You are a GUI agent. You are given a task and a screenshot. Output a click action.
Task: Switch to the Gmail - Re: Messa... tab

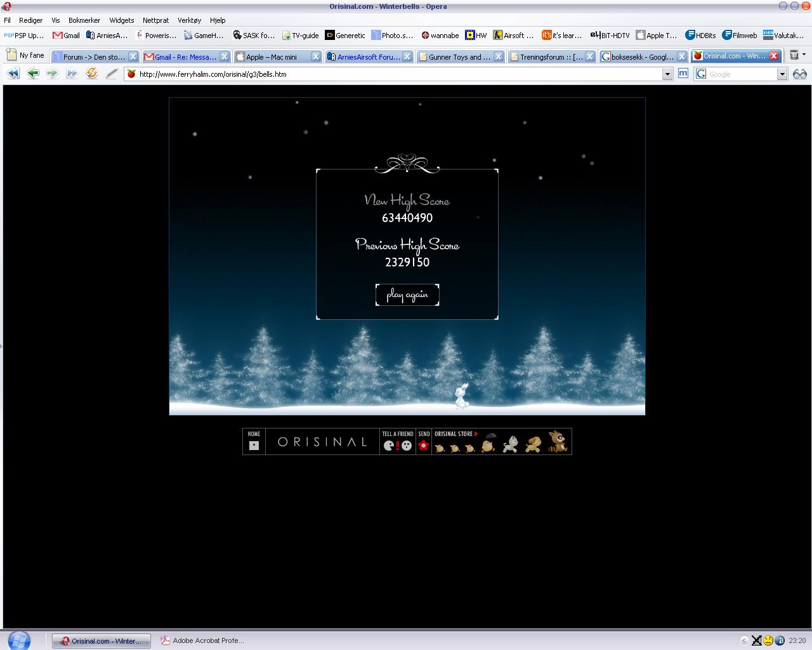point(186,56)
